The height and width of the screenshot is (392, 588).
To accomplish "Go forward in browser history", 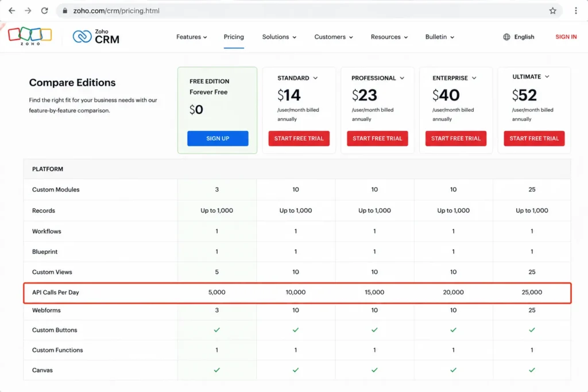I will tap(28, 10).
